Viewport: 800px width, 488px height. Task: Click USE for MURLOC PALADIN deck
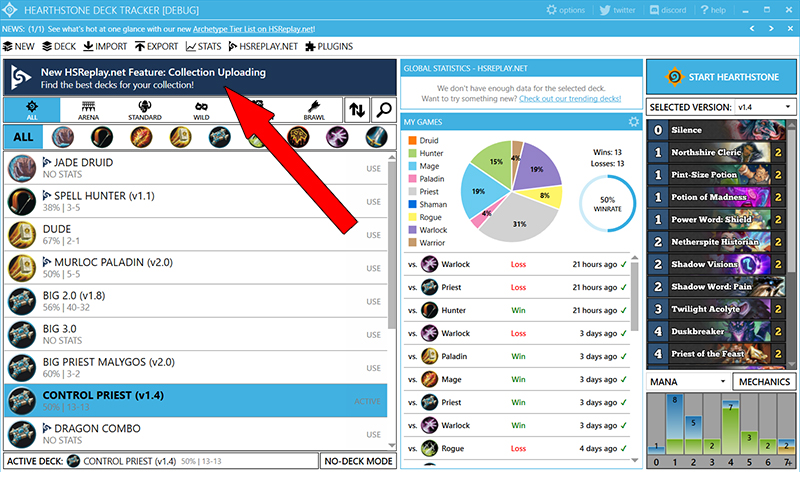coord(373,268)
